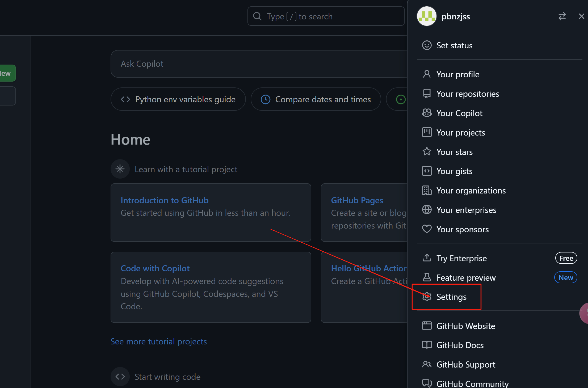The width and height of the screenshot is (588, 388).
Task: Open Feature preview with the New badge
Action: tap(466, 277)
